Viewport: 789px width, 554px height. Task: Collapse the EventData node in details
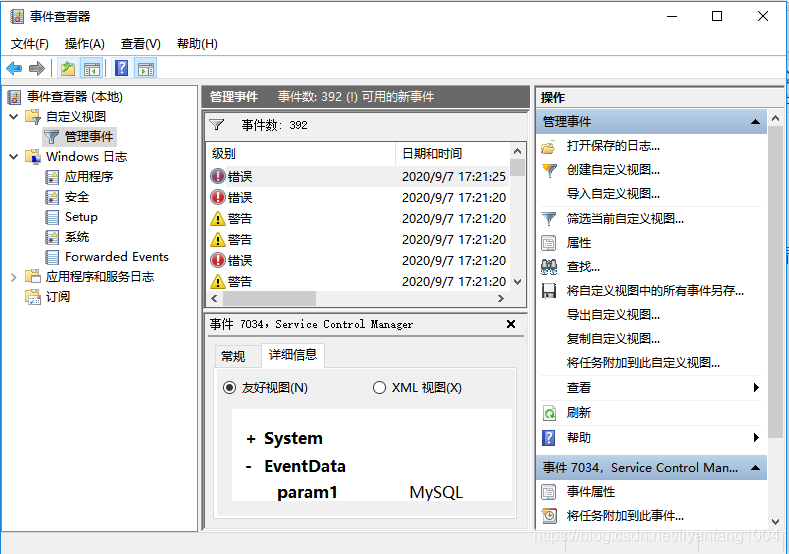249,467
